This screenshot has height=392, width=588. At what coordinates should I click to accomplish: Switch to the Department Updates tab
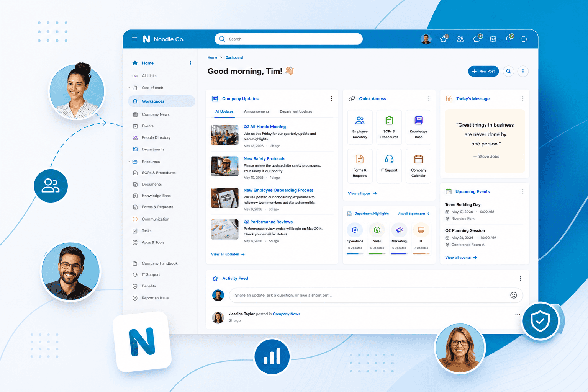pyautogui.click(x=296, y=112)
